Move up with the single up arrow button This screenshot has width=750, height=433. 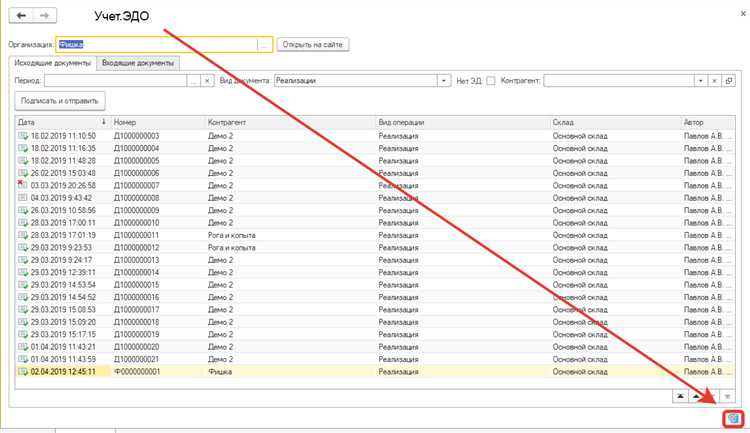[x=696, y=396]
